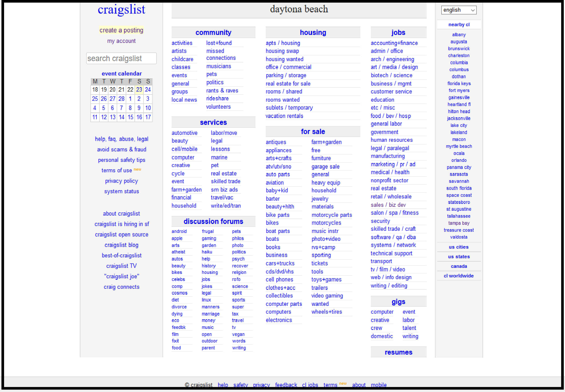Go to st augustine craigslist
The height and width of the screenshot is (392, 565).
click(458, 209)
